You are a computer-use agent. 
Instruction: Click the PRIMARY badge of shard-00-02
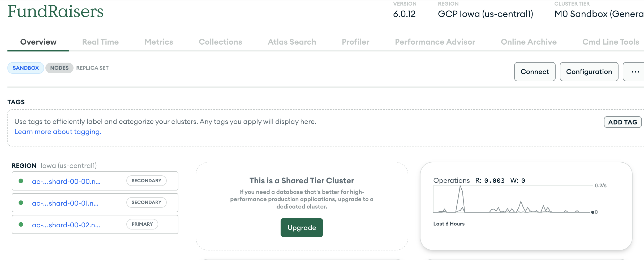[x=142, y=224]
